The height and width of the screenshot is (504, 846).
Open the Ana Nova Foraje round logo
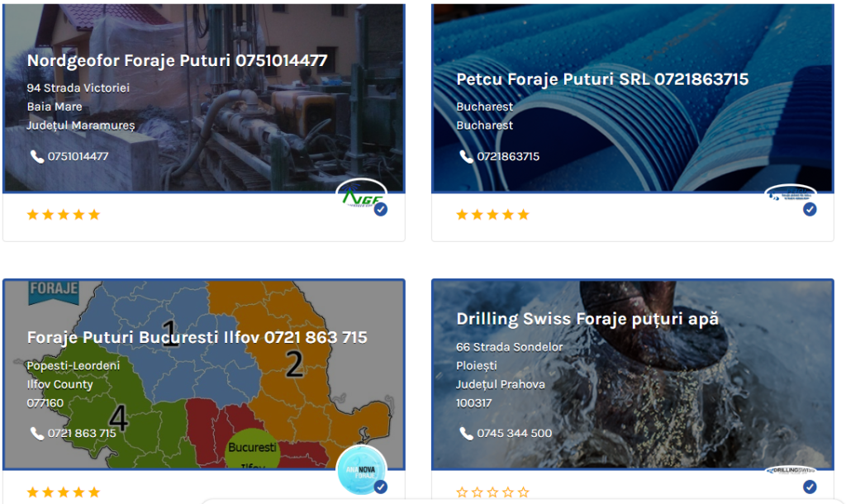click(362, 470)
